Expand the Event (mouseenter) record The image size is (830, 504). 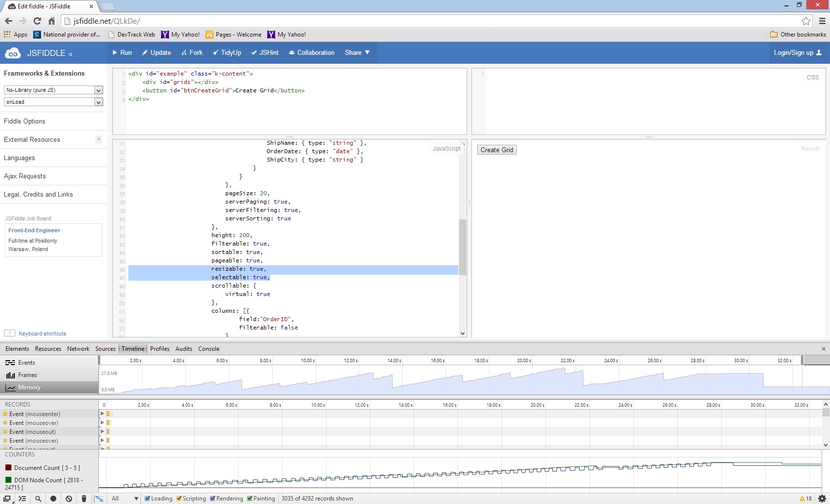coord(102,414)
